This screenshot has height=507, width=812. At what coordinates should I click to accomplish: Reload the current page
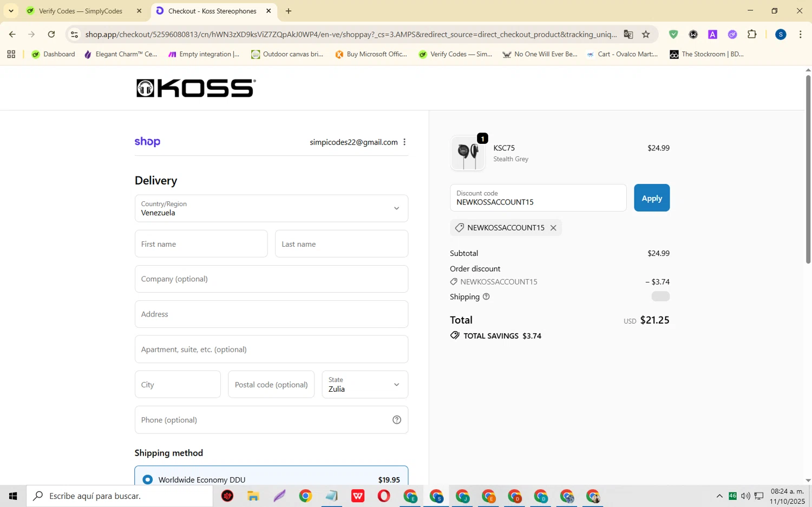pos(51,35)
